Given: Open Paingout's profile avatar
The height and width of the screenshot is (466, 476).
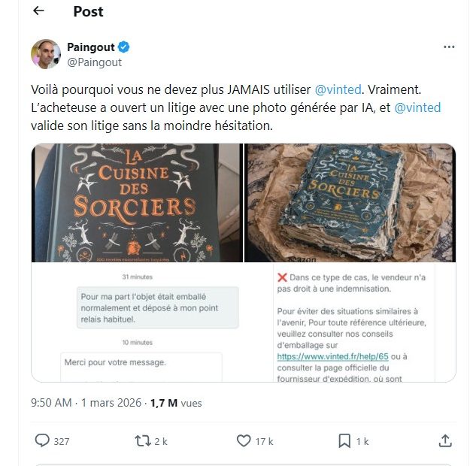Looking at the screenshot, I should 46,54.
